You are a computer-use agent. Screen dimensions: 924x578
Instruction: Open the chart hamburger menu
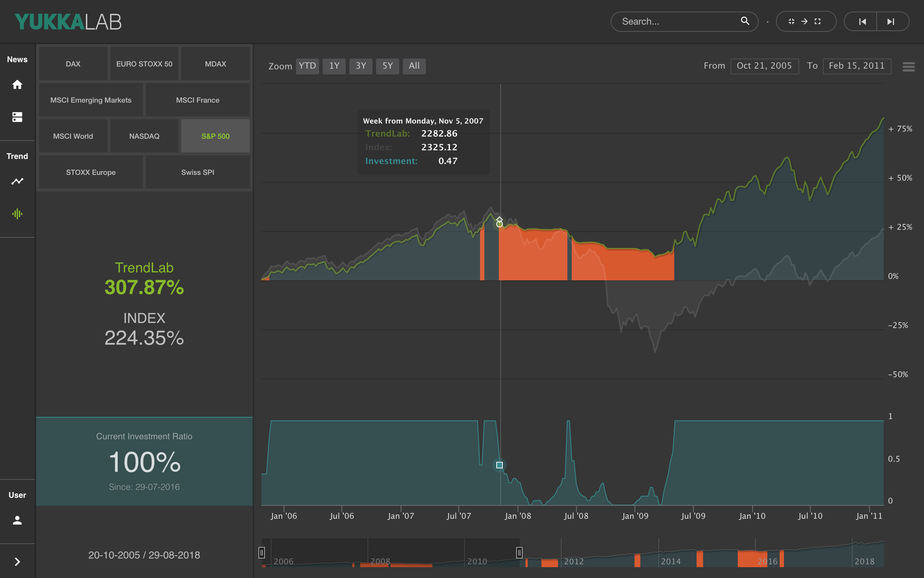[909, 66]
